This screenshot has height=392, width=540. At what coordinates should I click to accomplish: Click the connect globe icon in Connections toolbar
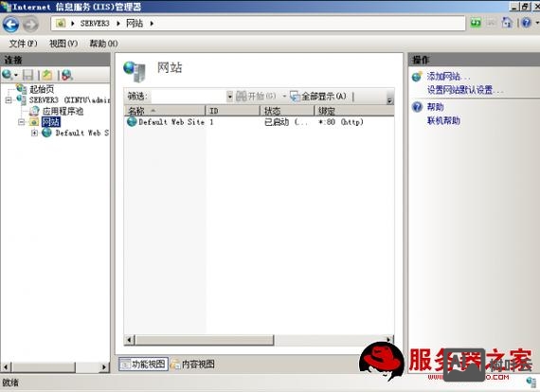(x=7, y=74)
